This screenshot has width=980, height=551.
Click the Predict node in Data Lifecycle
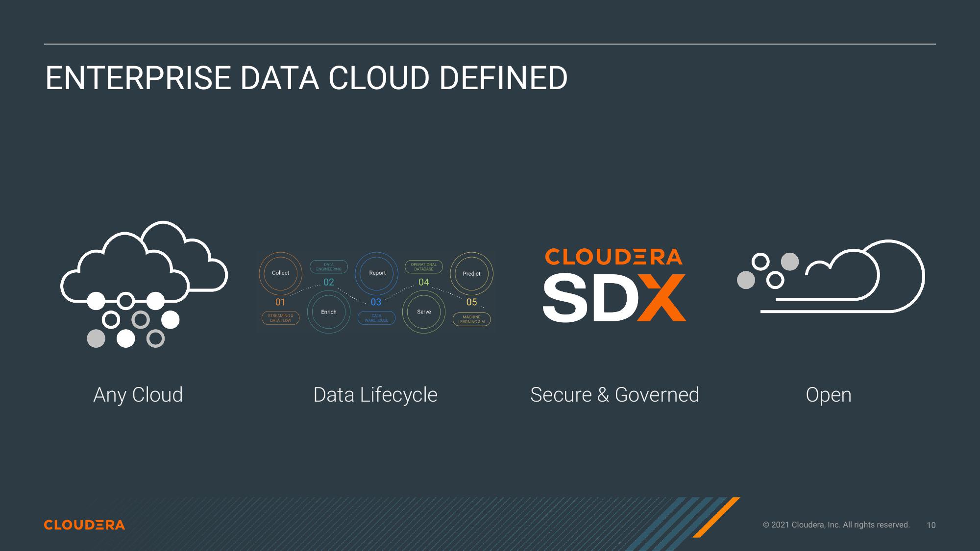[471, 272]
